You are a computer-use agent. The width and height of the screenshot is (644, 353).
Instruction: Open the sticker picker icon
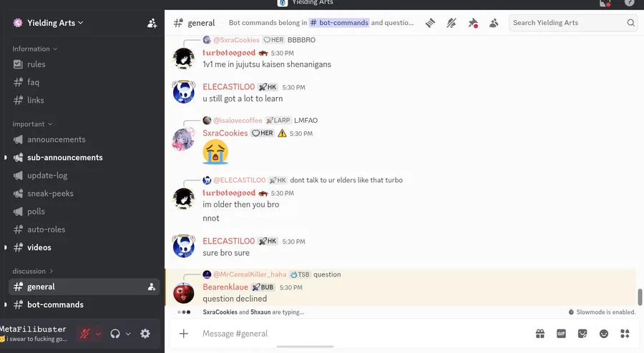click(x=582, y=334)
